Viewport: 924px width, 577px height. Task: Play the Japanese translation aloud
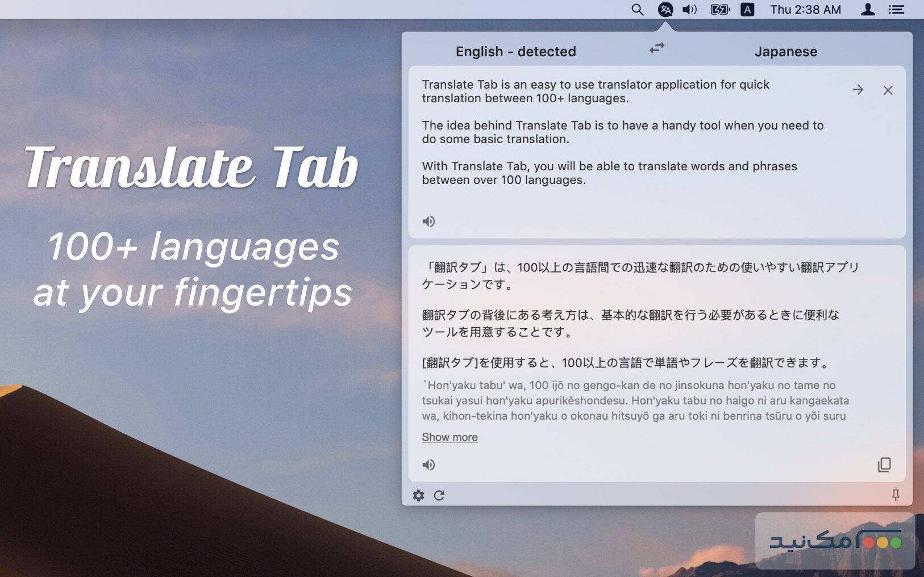point(429,465)
